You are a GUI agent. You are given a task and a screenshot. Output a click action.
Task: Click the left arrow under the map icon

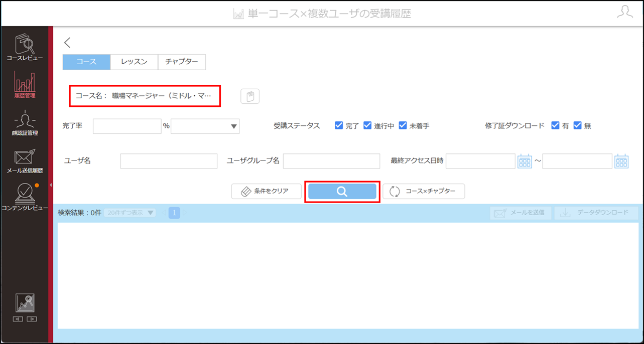click(x=18, y=319)
